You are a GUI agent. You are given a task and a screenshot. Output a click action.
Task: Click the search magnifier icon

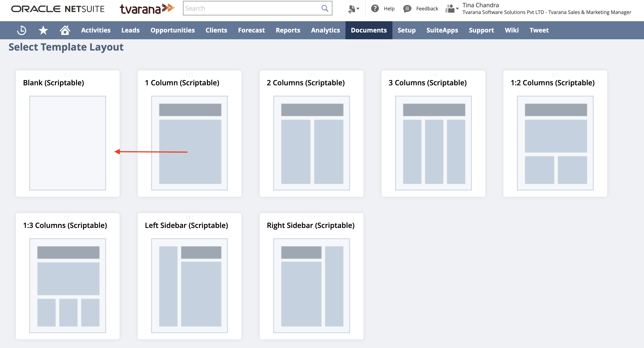(x=324, y=8)
